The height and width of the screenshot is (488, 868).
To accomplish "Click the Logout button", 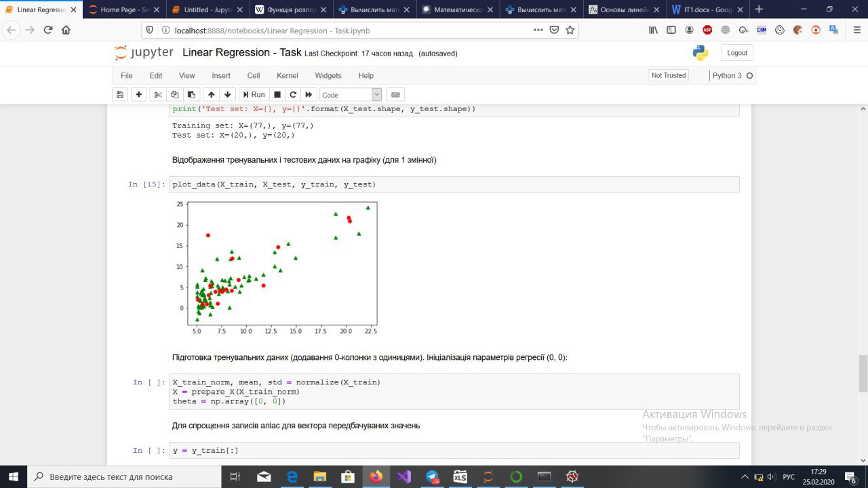I will [737, 53].
